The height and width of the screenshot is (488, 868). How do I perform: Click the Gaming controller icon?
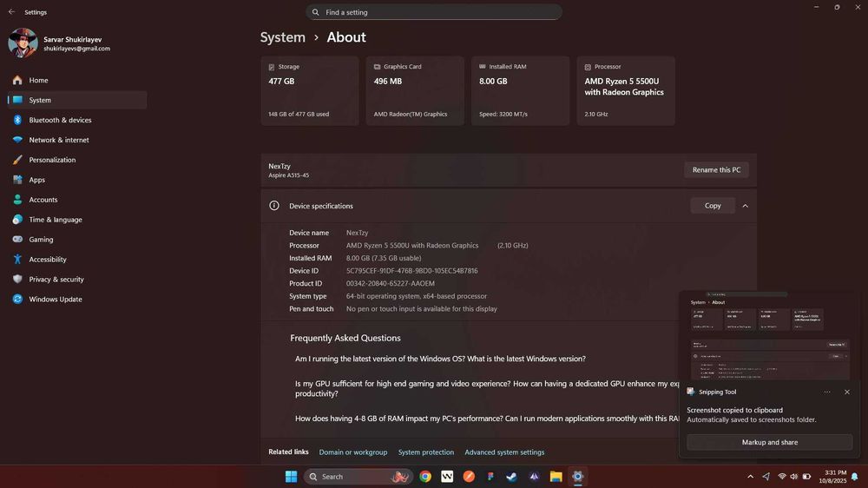[17, 240]
